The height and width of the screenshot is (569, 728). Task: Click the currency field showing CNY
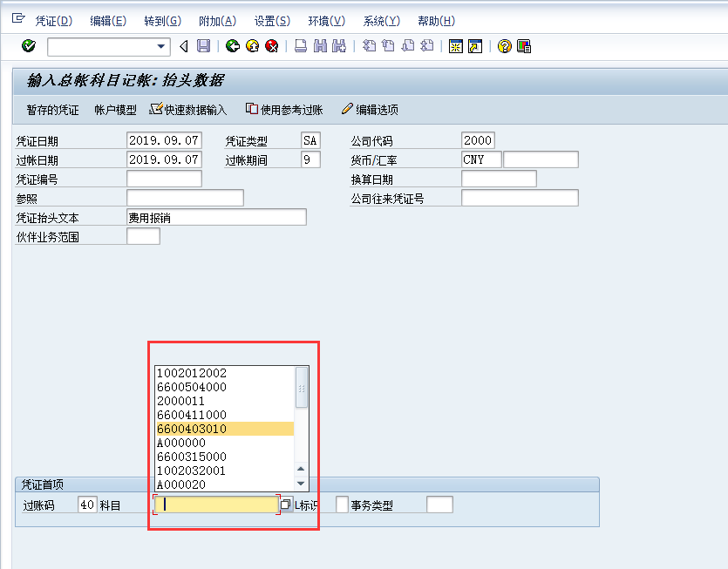tap(481, 159)
